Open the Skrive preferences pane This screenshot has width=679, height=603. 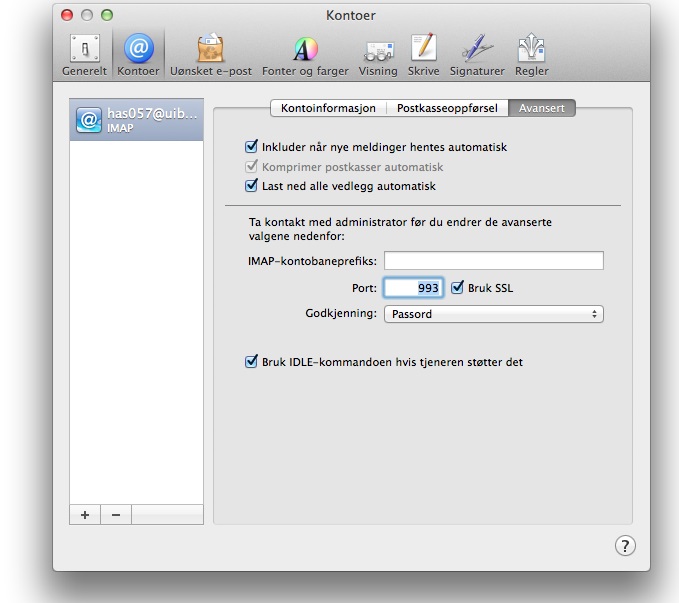(x=424, y=54)
